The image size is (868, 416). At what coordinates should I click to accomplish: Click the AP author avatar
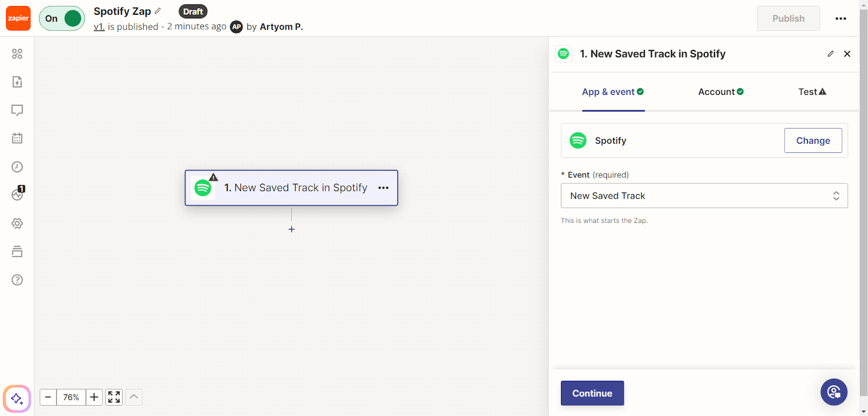point(237,27)
